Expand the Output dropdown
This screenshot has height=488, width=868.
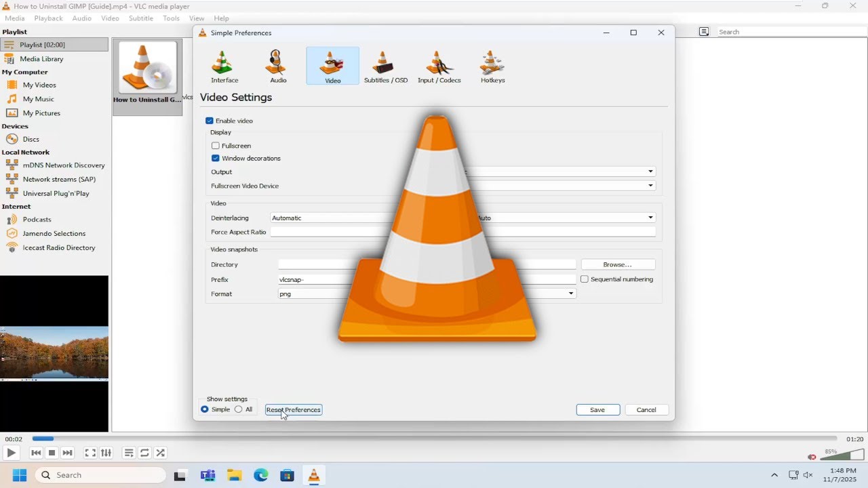point(650,171)
